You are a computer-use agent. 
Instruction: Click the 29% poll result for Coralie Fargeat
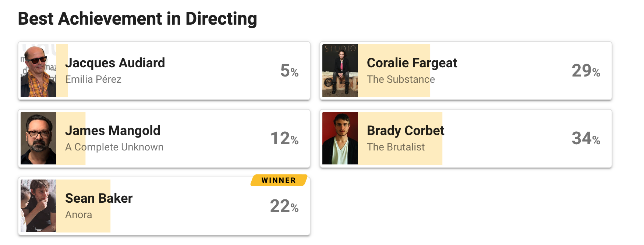point(586,71)
